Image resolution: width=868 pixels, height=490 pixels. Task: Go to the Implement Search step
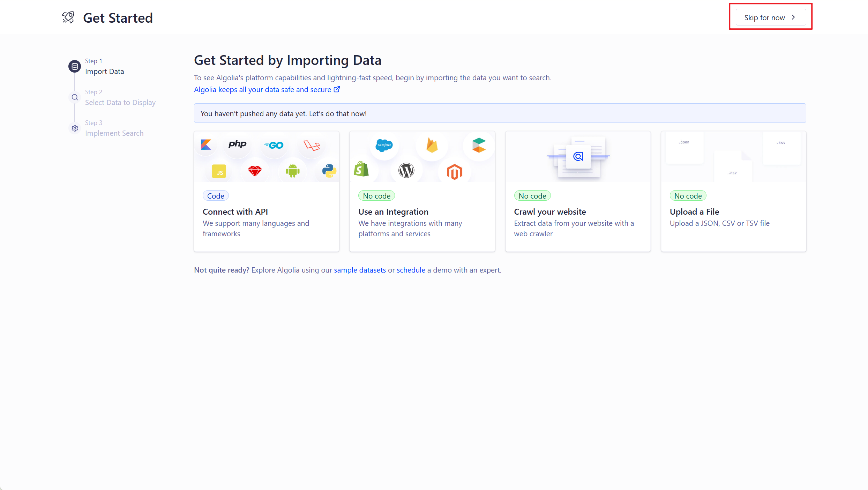[114, 133]
